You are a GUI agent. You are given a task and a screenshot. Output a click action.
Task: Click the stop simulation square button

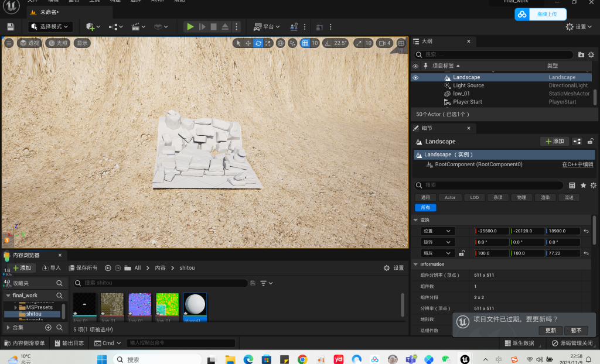click(213, 27)
